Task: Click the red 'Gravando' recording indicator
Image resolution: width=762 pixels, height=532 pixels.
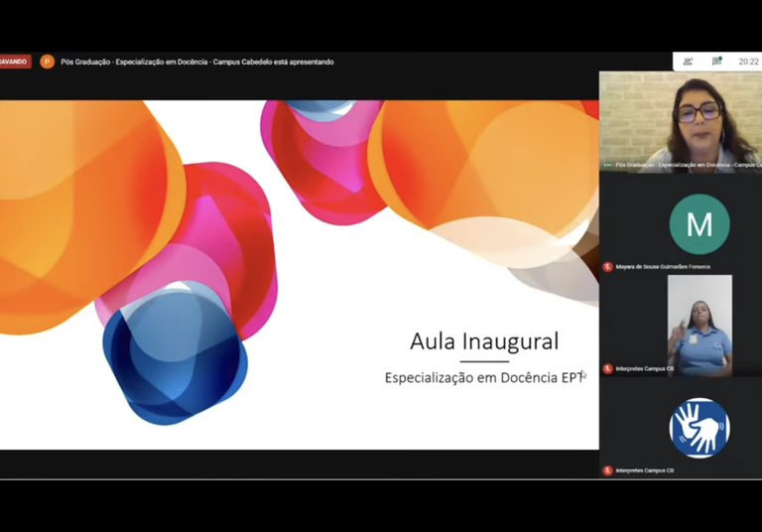Action: (x=14, y=62)
